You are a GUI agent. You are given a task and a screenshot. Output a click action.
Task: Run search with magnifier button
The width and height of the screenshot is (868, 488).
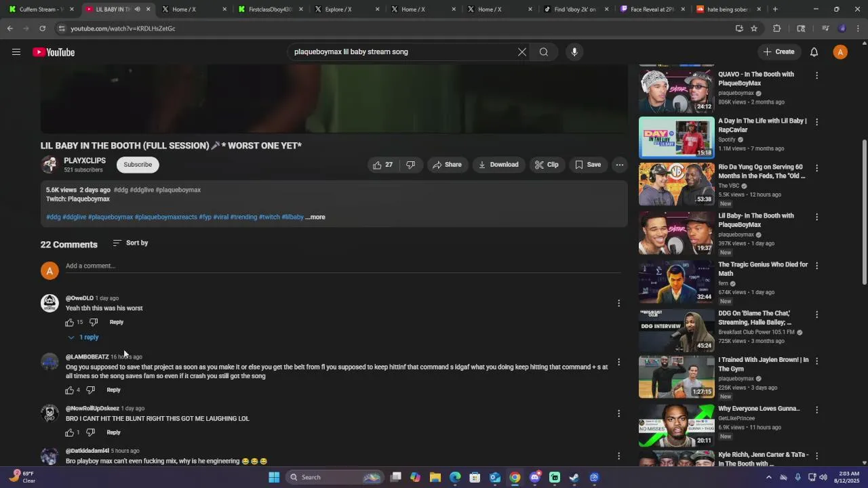(544, 52)
